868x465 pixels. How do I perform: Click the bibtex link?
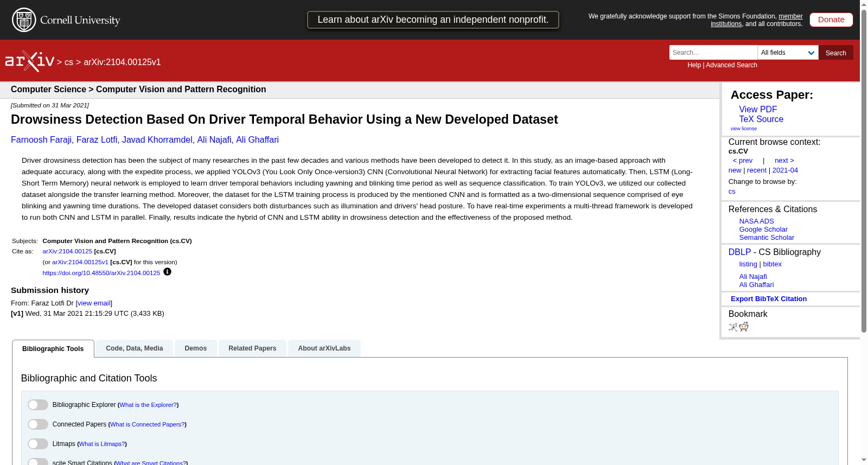tap(772, 264)
